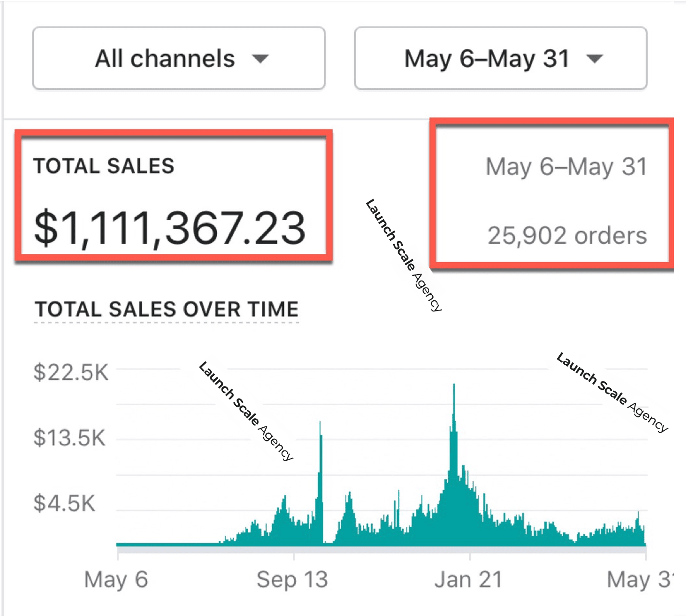This screenshot has height=616, width=686.
Task: Click the $4.5K axis label
Action: click(x=64, y=503)
